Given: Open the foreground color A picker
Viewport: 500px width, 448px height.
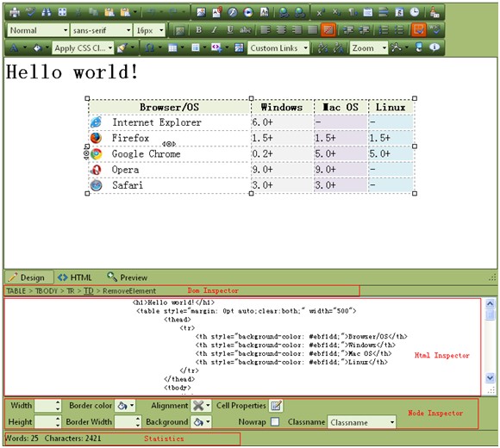Looking at the screenshot, I should (14, 47).
